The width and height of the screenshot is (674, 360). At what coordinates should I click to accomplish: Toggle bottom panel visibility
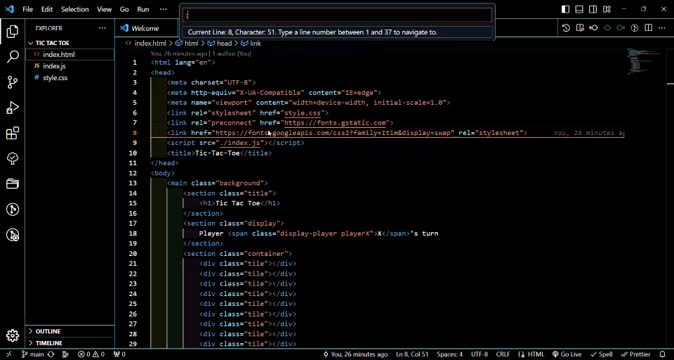click(x=579, y=9)
